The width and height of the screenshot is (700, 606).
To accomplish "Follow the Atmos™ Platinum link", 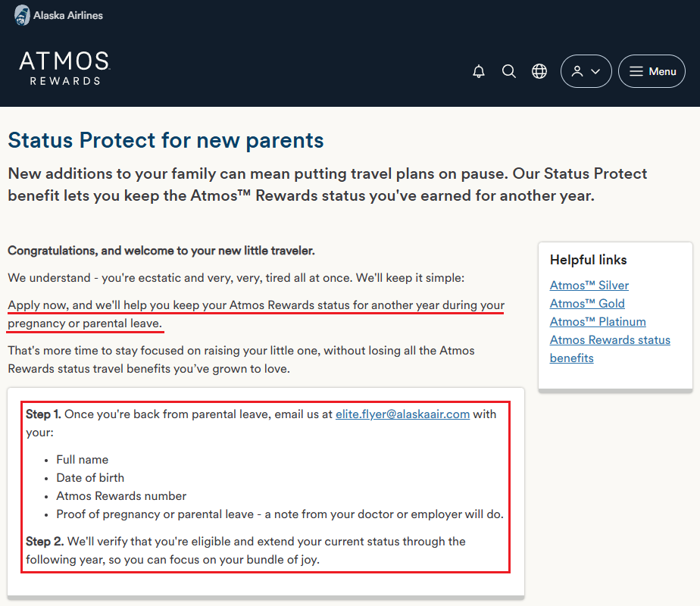I will coord(598,322).
